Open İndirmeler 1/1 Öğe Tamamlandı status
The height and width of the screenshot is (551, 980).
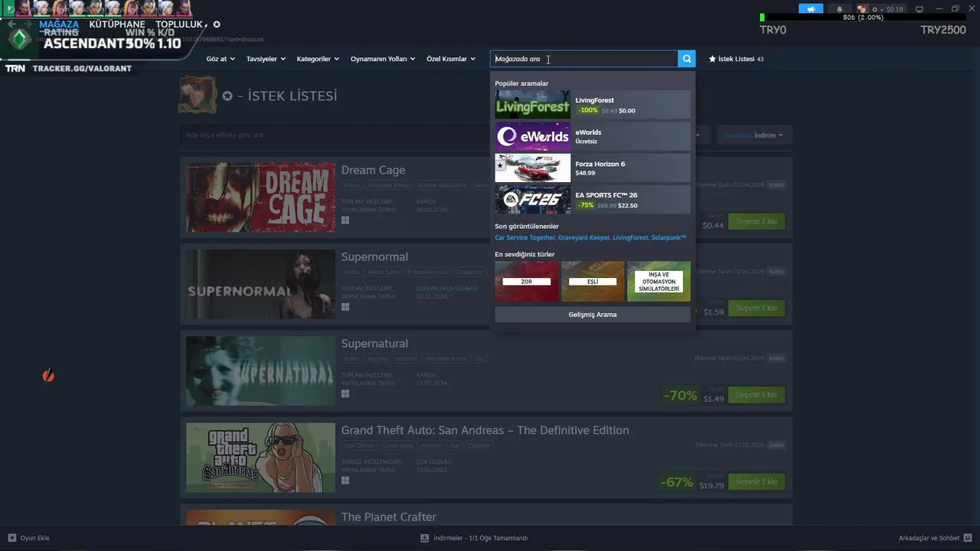[480, 538]
